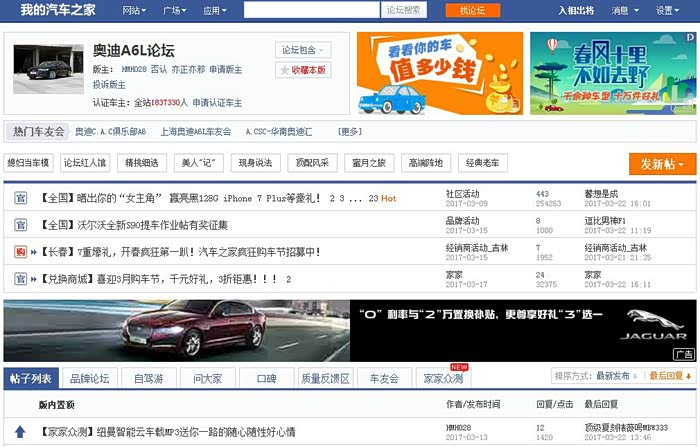700x447 pixels.
Task: Expand the 设置 menu in the top bar
Action: (x=668, y=10)
